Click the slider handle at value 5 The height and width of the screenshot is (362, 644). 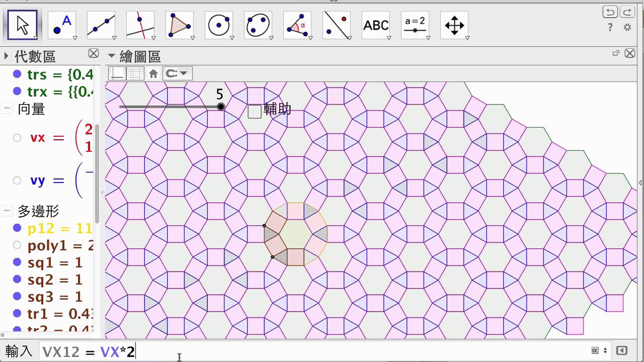point(221,107)
